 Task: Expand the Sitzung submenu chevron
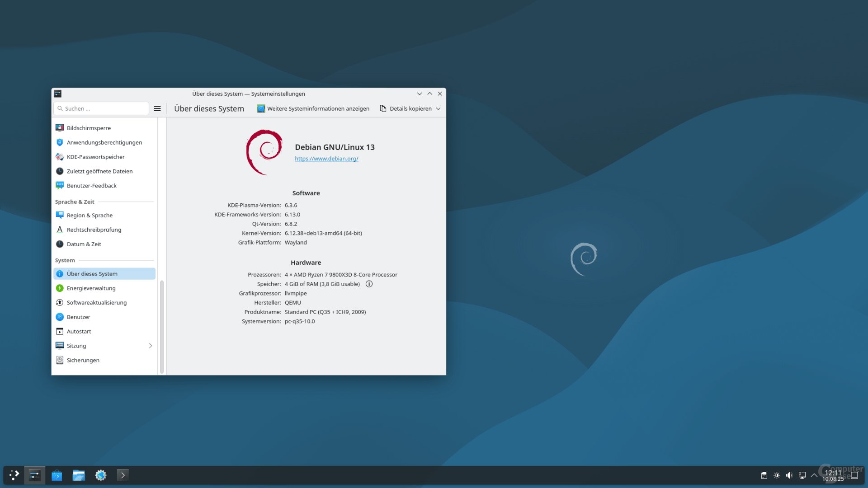151,346
